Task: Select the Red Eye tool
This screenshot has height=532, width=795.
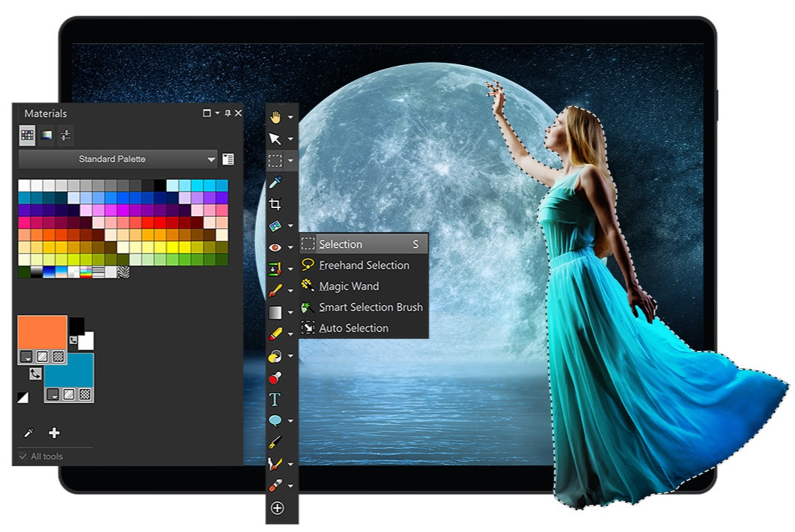Action: tap(275, 247)
